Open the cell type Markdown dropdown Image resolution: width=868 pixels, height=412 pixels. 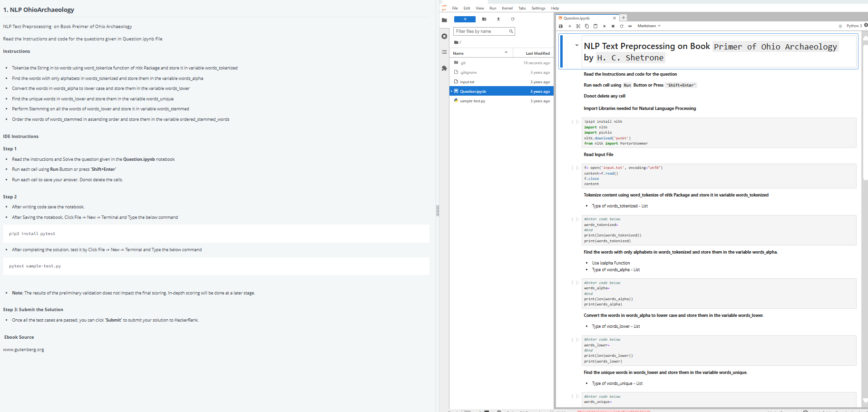tap(649, 26)
